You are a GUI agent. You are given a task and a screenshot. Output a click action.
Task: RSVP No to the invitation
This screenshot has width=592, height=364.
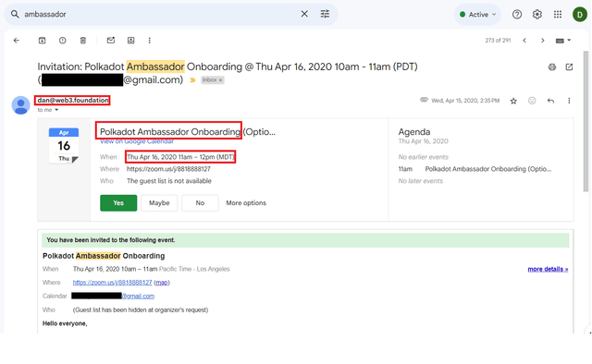200,203
